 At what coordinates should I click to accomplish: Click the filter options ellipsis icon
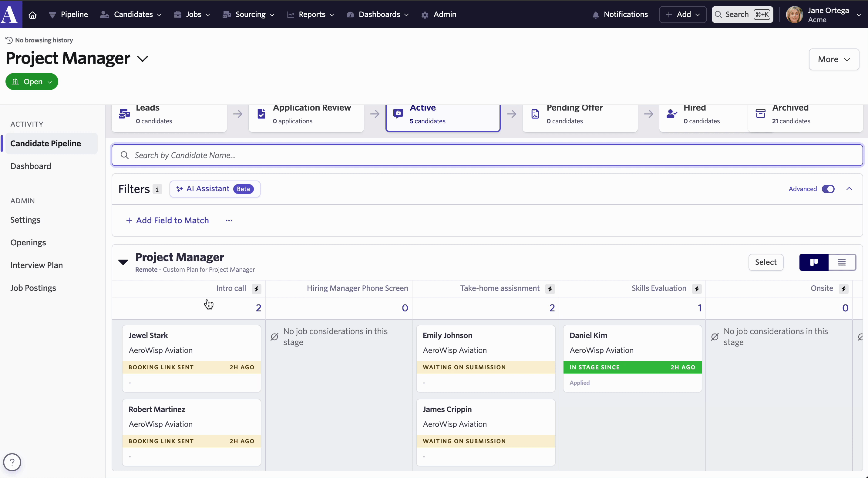[x=229, y=221]
